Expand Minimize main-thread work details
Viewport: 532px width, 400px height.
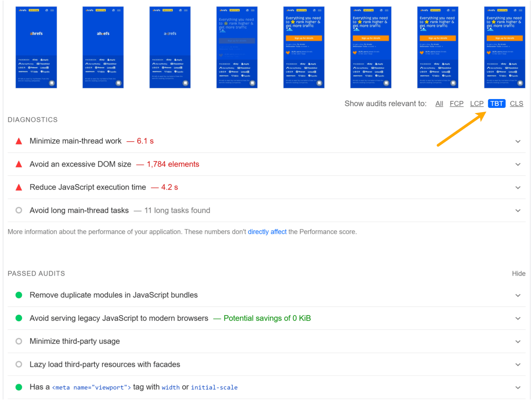(x=518, y=141)
